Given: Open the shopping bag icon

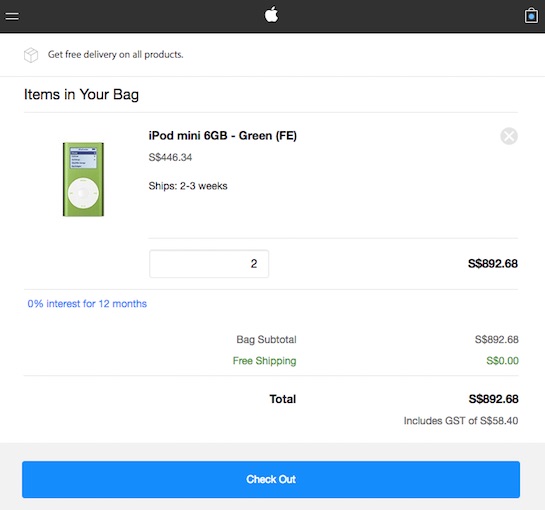Looking at the screenshot, I should [x=531, y=16].
